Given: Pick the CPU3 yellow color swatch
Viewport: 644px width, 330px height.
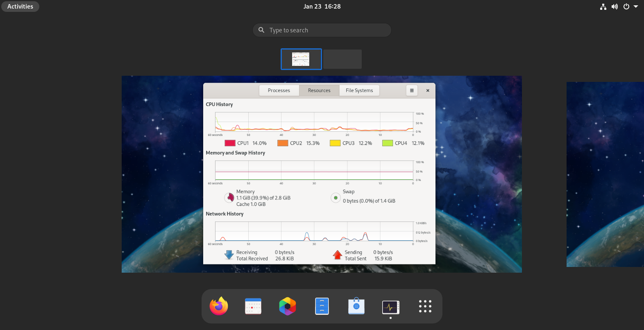Looking at the screenshot, I should (335, 143).
